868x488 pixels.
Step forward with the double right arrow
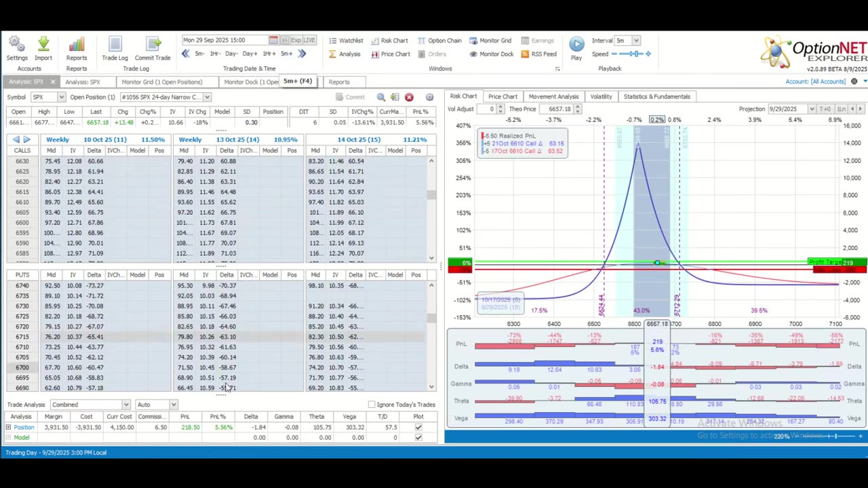pyautogui.click(x=302, y=54)
